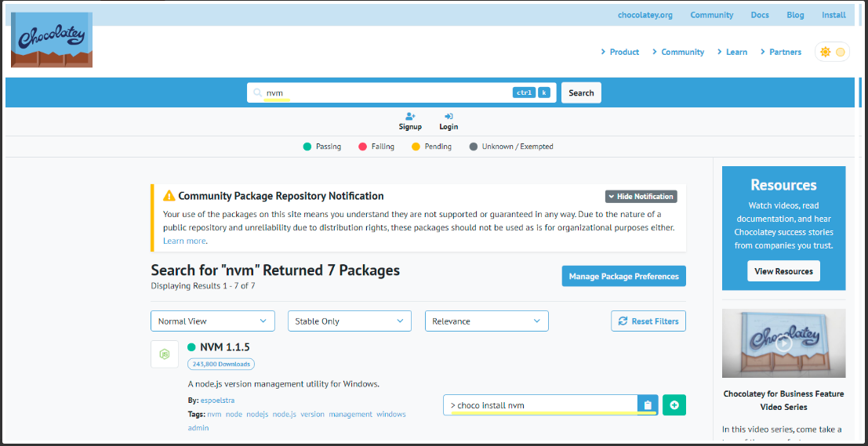Click Login text link
Screen dimensions: 868x446
[x=449, y=127]
